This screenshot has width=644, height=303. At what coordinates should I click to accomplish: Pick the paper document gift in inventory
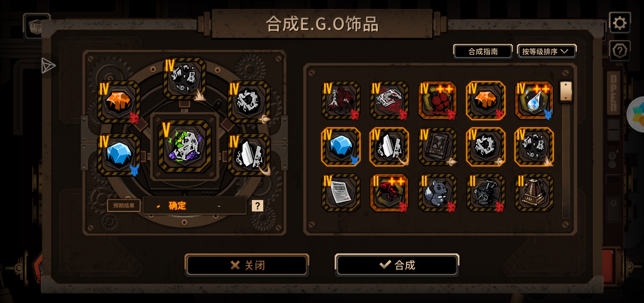click(x=341, y=192)
